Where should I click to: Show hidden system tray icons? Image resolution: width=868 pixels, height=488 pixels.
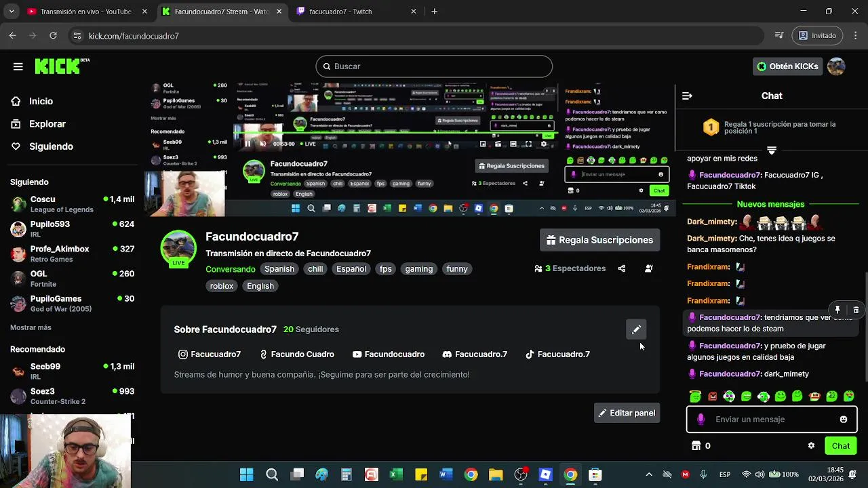coord(649,475)
